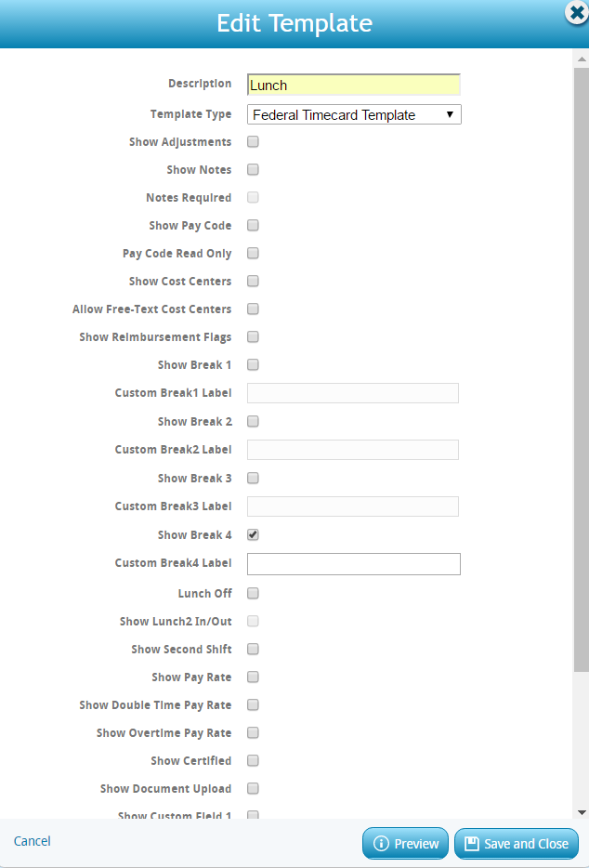Enable Pay Code Read Only
This screenshot has width=589, height=868.
click(x=253, y=254)
